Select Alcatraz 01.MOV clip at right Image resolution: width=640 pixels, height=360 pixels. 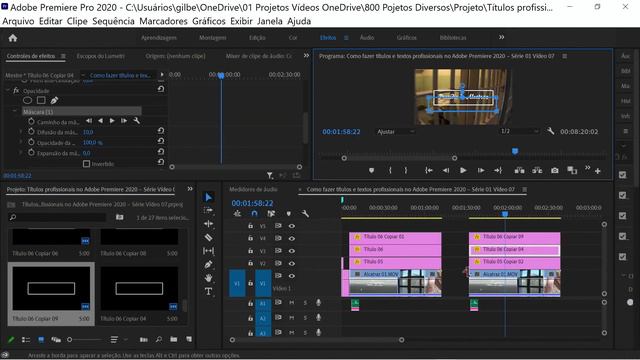pos(514,282)
